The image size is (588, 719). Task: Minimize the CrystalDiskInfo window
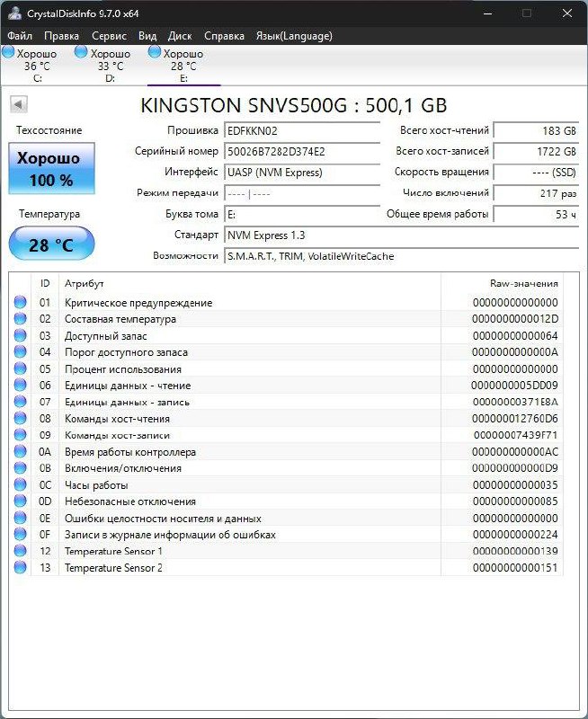[x=488, y=13]
